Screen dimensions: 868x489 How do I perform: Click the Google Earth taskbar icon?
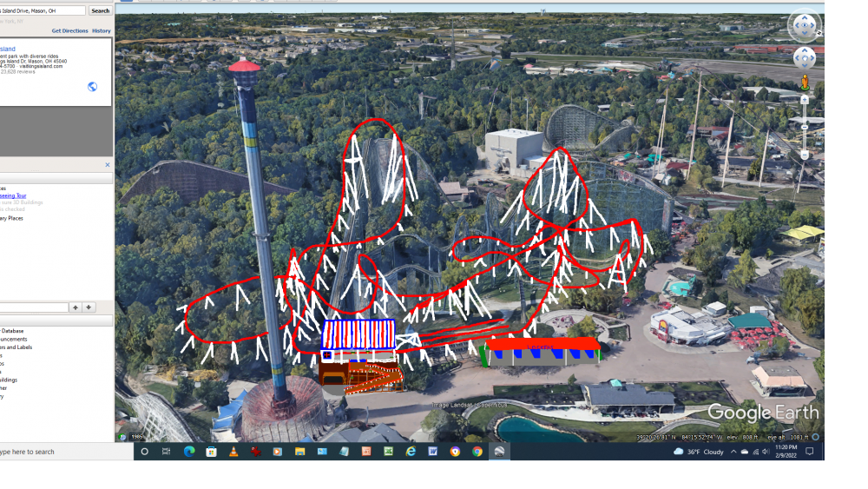[499, 452]
